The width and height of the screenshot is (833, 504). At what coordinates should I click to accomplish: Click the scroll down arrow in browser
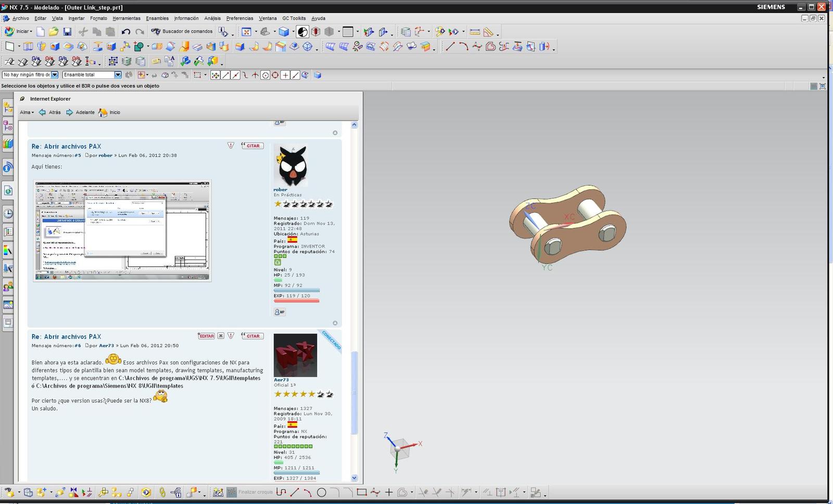pyautogui.click(x=355, y=478)
